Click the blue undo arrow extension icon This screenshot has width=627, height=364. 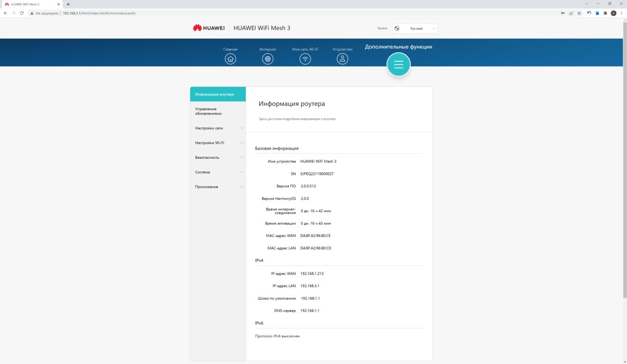click(x=589, y=13)
